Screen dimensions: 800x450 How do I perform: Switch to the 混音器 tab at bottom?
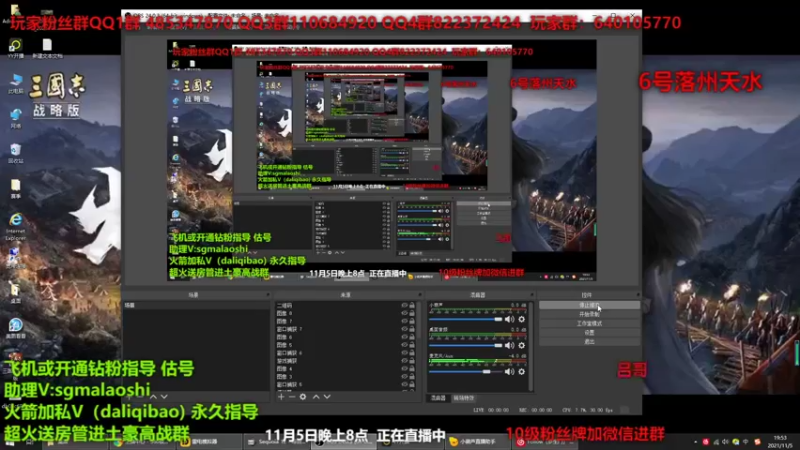tap(438, 398)
